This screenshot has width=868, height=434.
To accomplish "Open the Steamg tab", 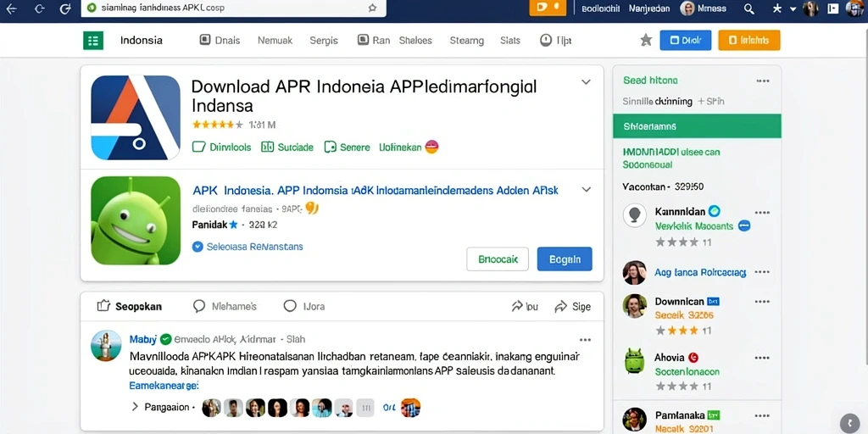I will pos(467,41).
